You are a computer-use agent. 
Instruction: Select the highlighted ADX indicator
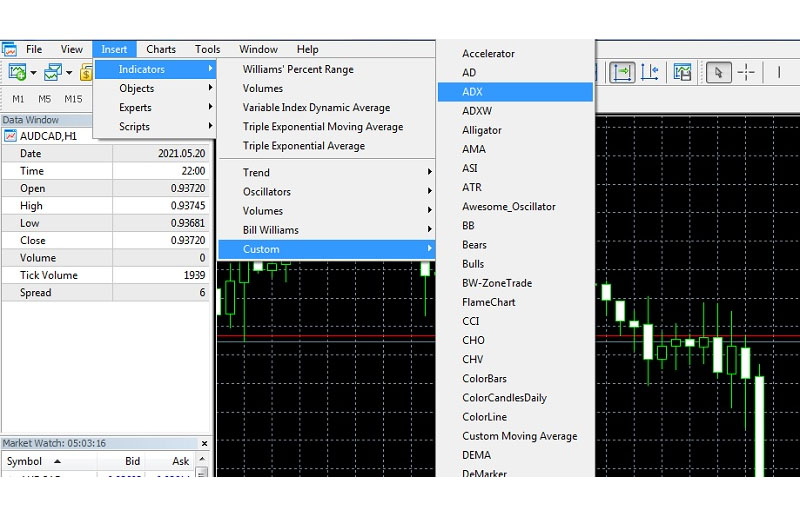[x=515, y=92]
